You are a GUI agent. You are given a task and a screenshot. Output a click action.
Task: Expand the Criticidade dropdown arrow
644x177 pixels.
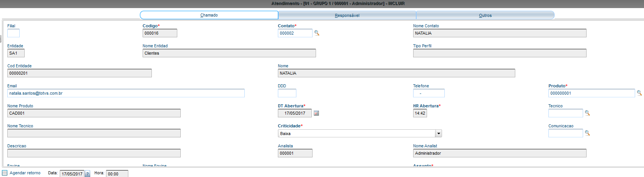pyautogui.click(x=439, y=134)
